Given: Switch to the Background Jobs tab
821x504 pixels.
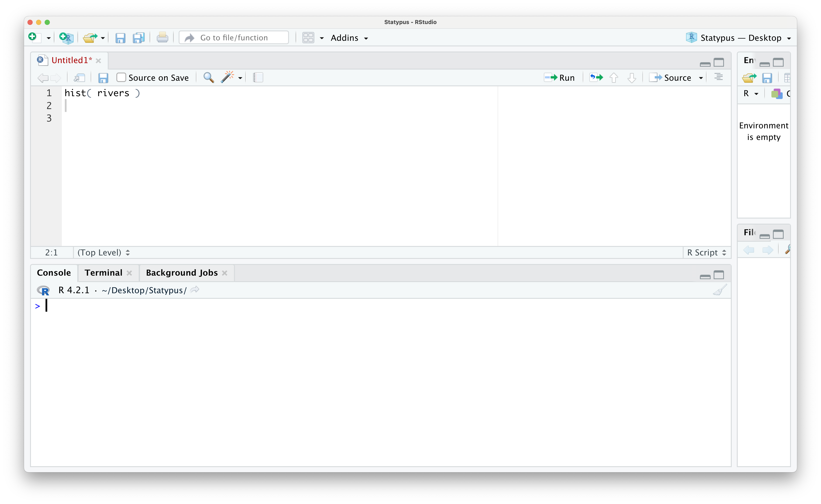Looking at the screenshot, I should coord(182,273).
